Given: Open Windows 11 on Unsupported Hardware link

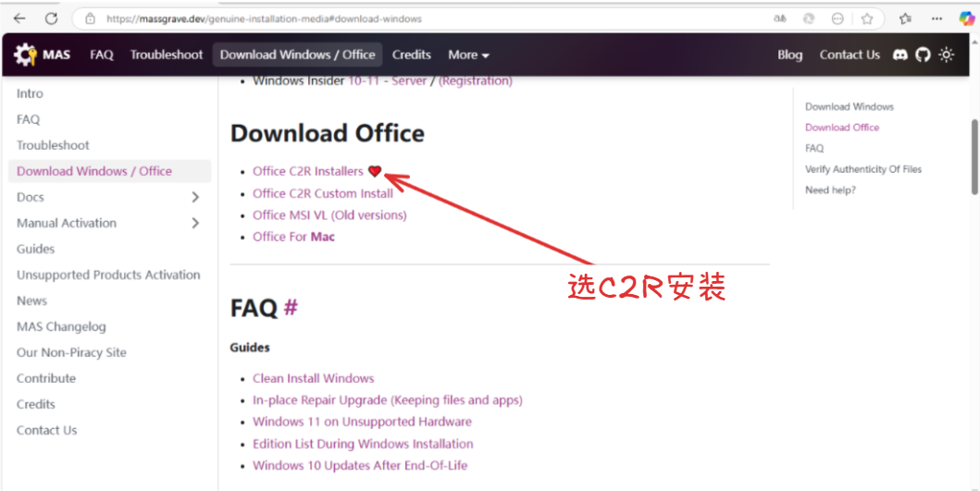Looking at the screenshot, I should point(362,422).
